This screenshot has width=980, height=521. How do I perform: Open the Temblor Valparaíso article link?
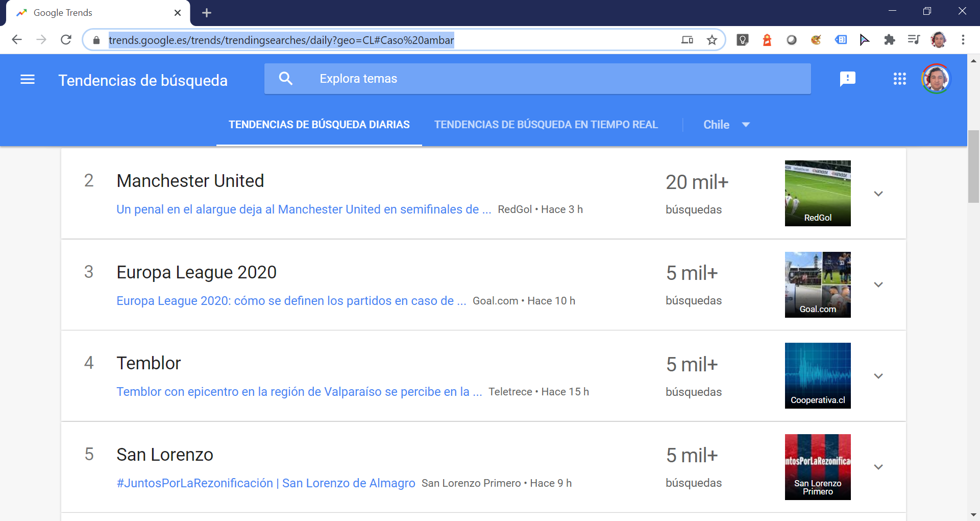(299, 392)
